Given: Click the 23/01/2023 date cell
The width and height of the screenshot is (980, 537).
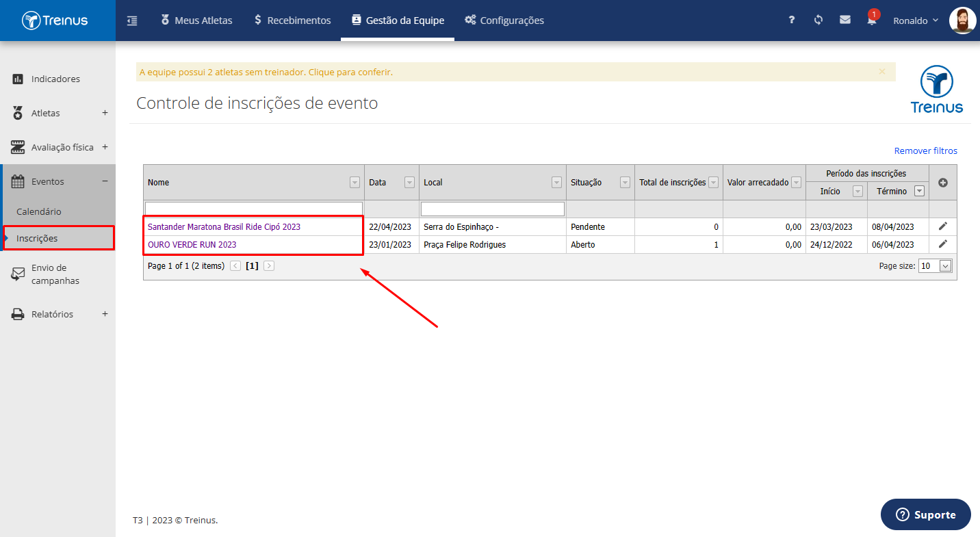Looking at the screenshot, I should [x=390, y=244].
